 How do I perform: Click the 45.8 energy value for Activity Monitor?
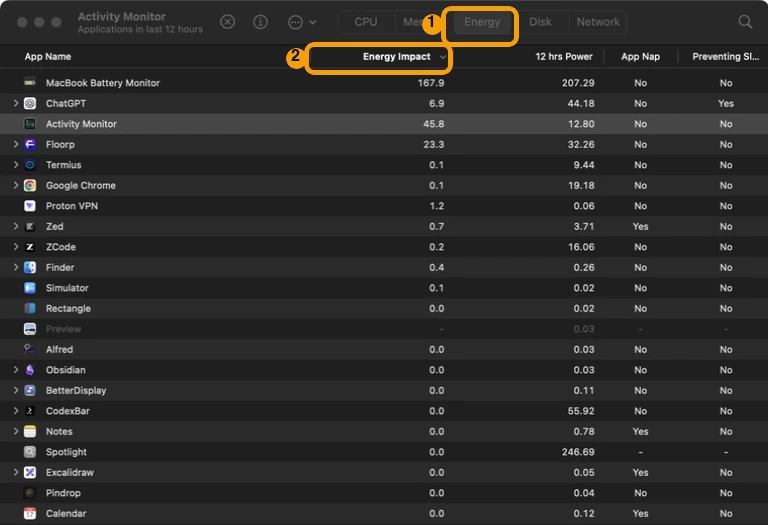(x=434, y=124)
